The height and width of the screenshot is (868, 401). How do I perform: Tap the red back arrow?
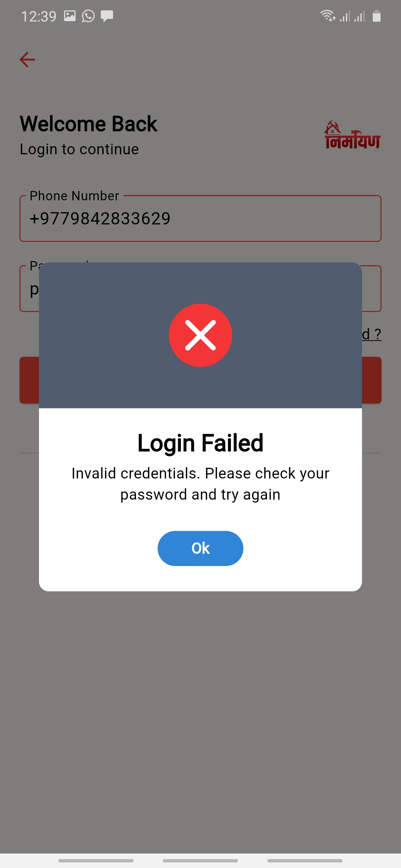coord(27,59)
